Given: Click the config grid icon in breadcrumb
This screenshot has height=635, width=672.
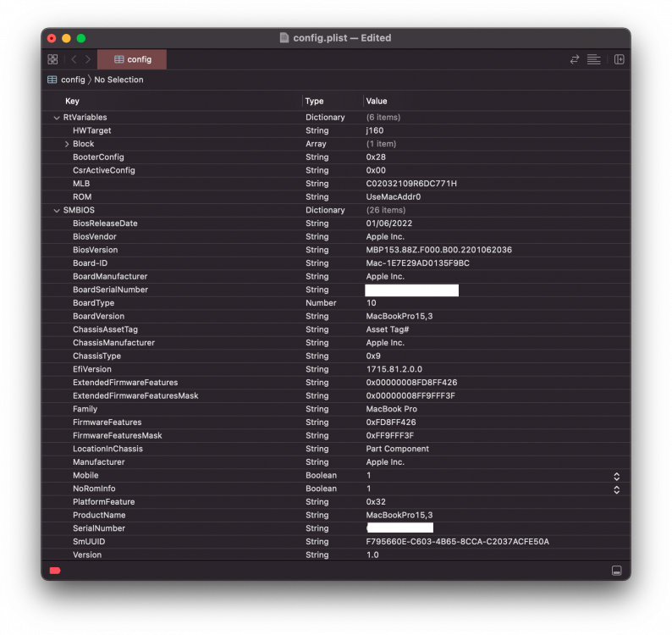Looking at the screenshot, I should pos(52,80).
